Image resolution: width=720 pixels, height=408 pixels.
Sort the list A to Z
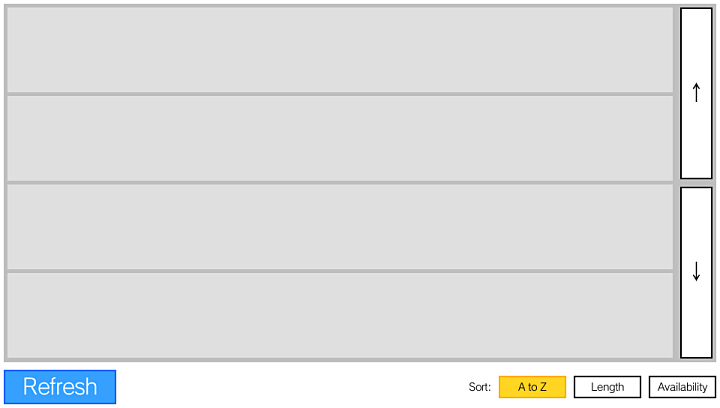click(x=532, y=387)
